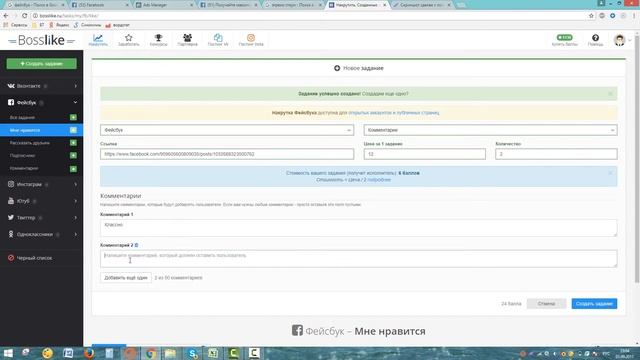Click the Цена за 1 задание field
The image size is (640, 360).
(424, 154)
